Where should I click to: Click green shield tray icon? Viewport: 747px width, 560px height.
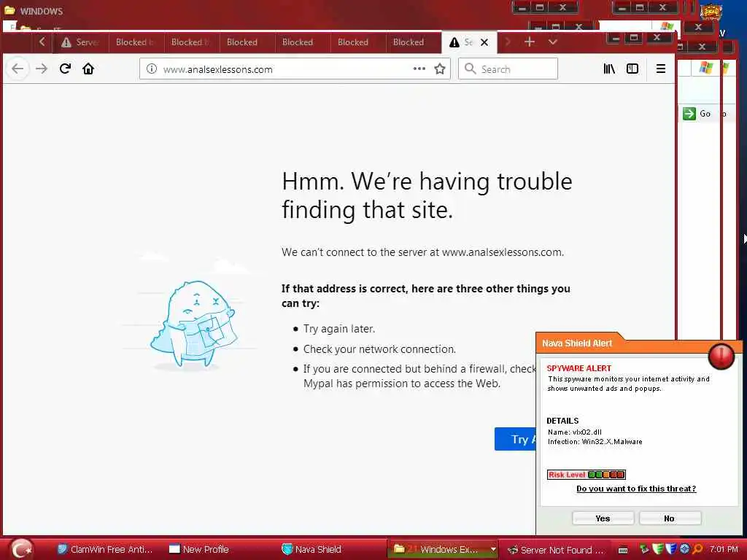pyautogui.click(x=658, y=549)
